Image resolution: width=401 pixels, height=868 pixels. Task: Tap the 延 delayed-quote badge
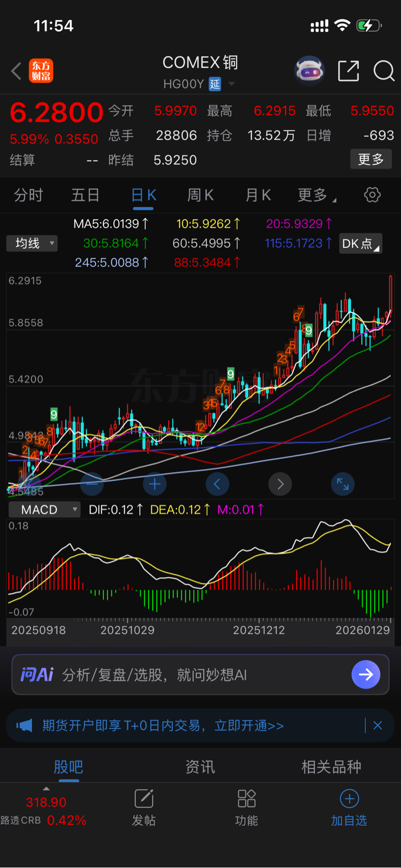tap(215, 84)
